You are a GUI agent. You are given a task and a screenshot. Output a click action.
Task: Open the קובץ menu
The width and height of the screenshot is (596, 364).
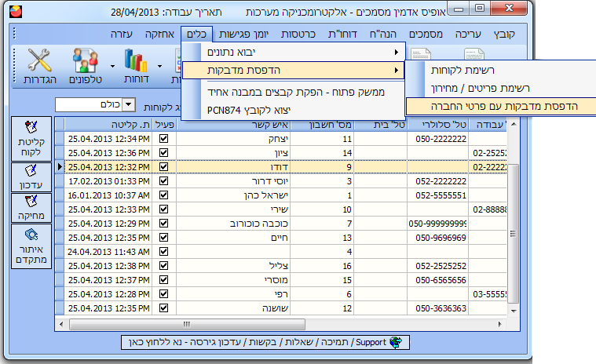[x=504, y=35]
